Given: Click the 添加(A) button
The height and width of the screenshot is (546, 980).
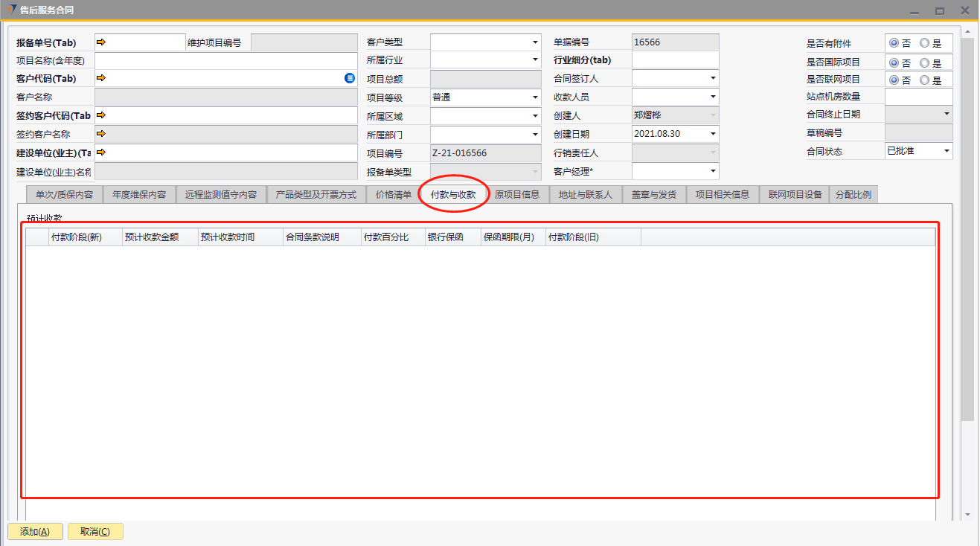Looking at the screenshot, I should click(35, 531).
